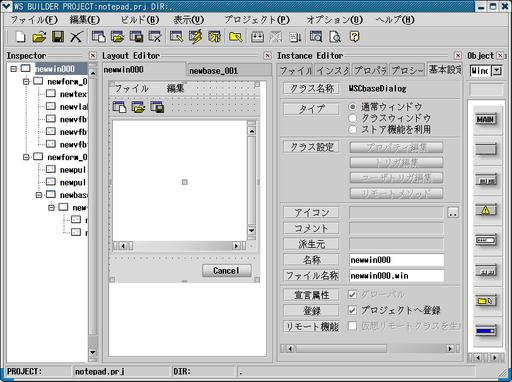The height and width of the screenshot is (382, 512).
Task: Click the Cancel button in Layout Editor
Action: 227,271
